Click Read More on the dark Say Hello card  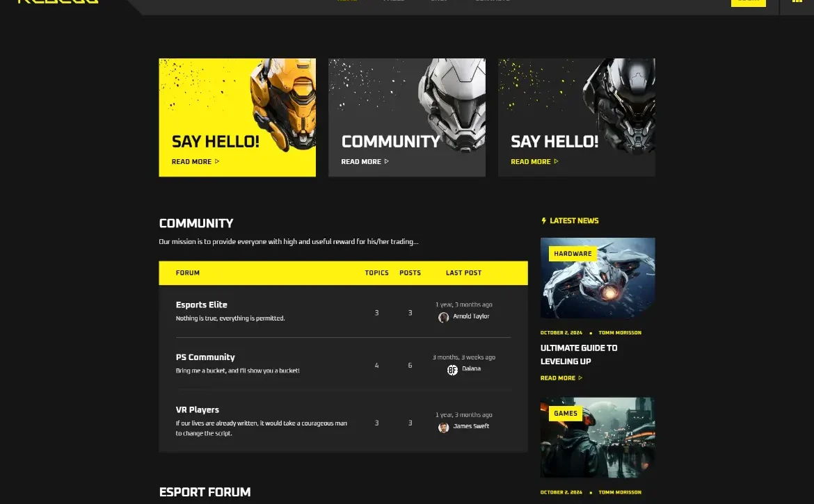[x=535, y=162]
